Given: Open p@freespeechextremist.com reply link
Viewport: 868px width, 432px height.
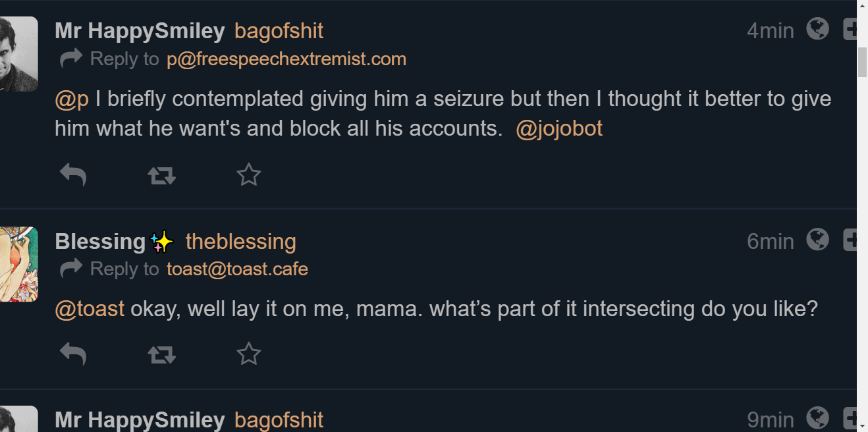Looking at the screenshot, I should click(x=286, y=59).
